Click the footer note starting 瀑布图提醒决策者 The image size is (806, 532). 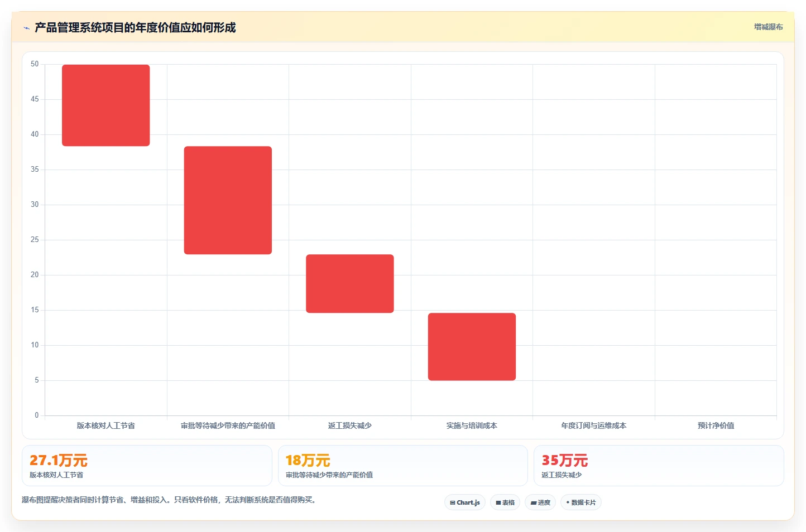coord(170,500)
